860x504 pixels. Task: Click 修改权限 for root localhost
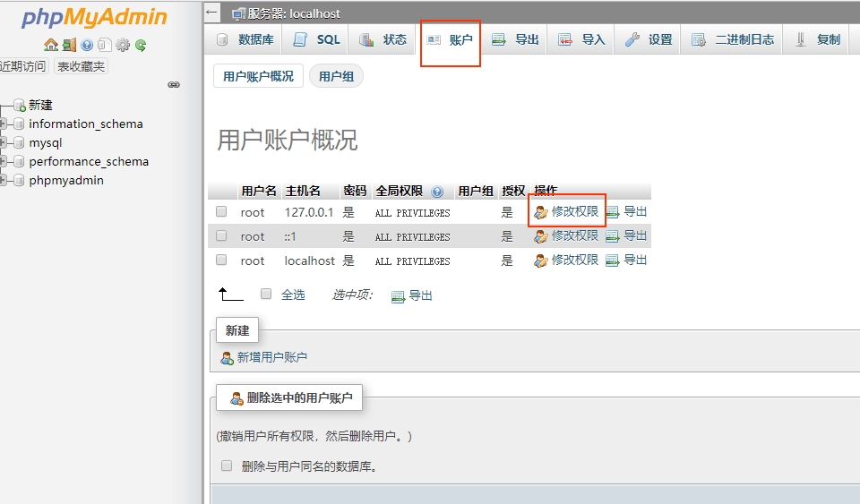[574, 261]
